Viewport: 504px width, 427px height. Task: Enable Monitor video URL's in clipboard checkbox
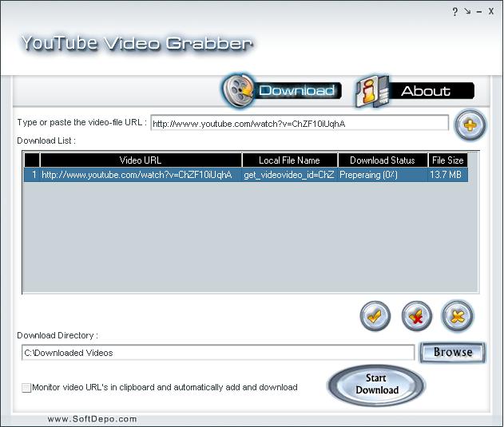click(x=26, y=388)
